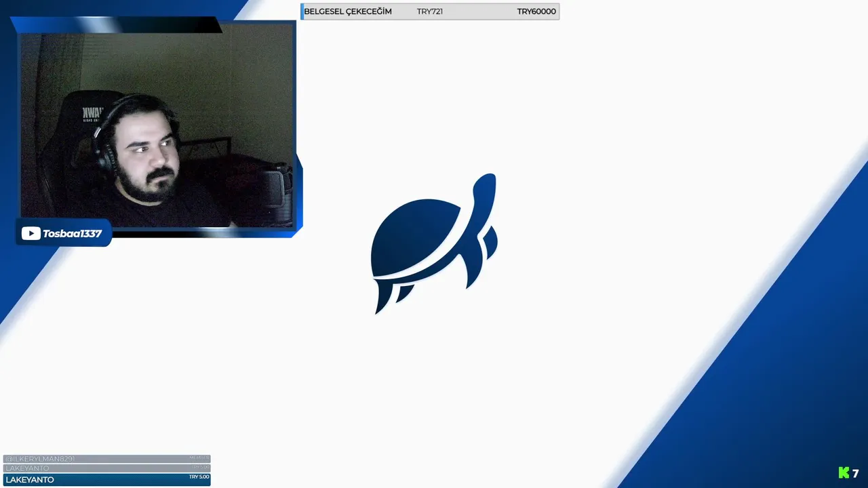Click the YouTube logo icon beside Tosbaa1337

click(x=31, y=234)
